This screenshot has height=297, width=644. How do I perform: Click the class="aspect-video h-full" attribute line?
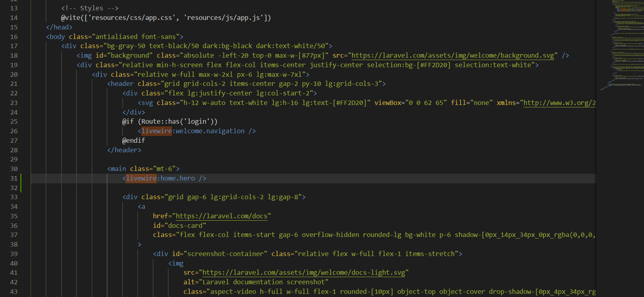[389, 292]
